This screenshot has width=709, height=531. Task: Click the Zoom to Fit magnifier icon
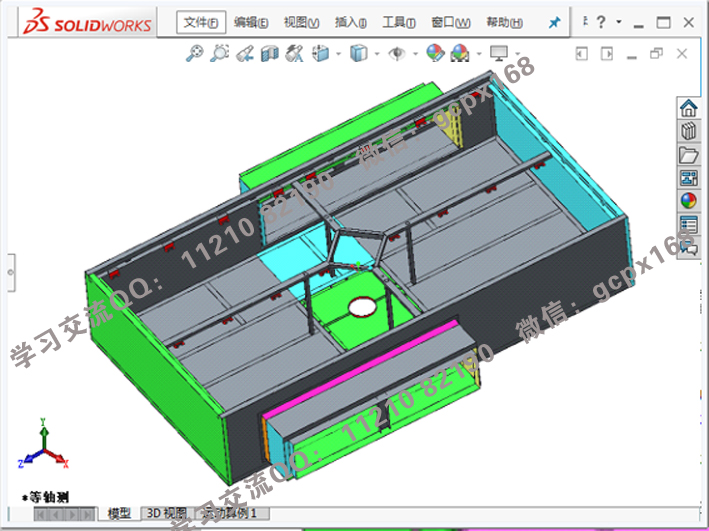pyautogui.click(x=195, y=54)
